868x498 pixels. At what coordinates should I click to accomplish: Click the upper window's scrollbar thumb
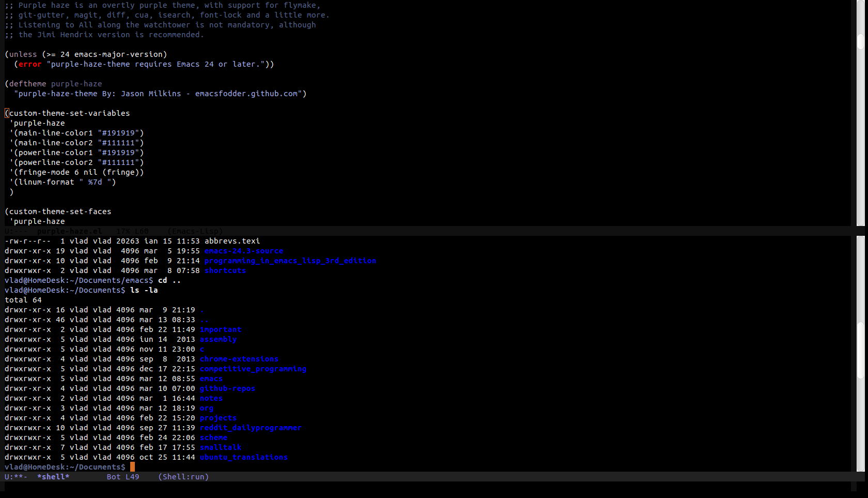(860, 41)
